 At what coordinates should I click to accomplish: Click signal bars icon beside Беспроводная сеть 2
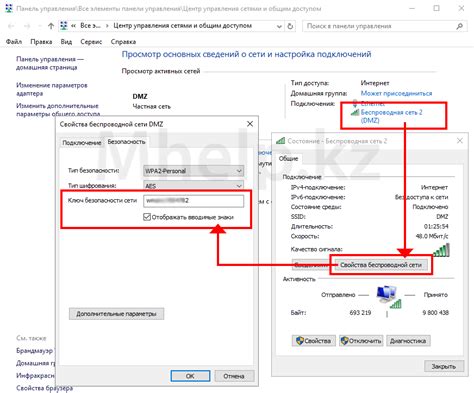click(355, 112)
